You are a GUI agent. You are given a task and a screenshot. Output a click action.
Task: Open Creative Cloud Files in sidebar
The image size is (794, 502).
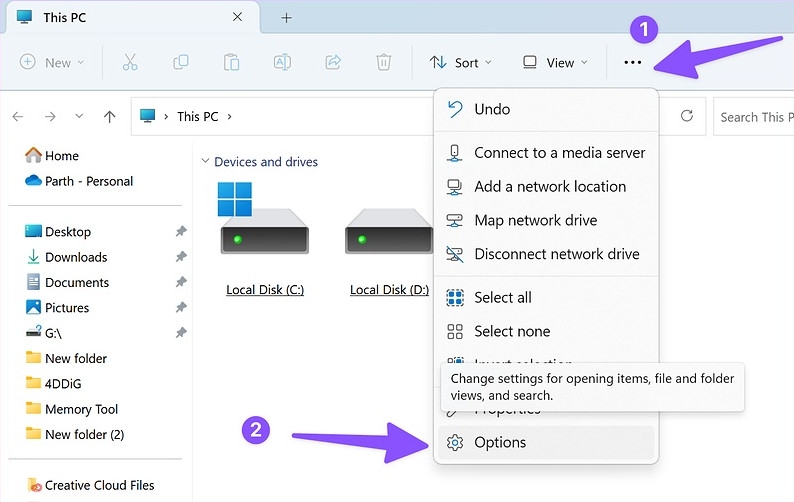pyautogui.click(x=91, y=485)
